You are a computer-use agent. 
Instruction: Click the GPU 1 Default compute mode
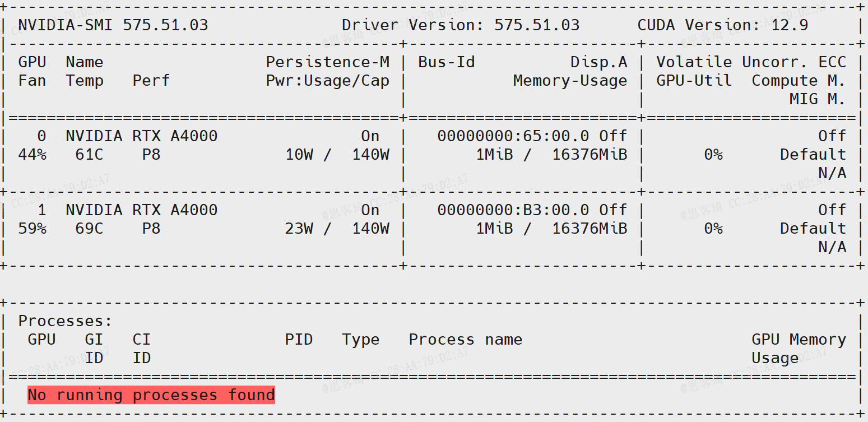coord(813,229)
